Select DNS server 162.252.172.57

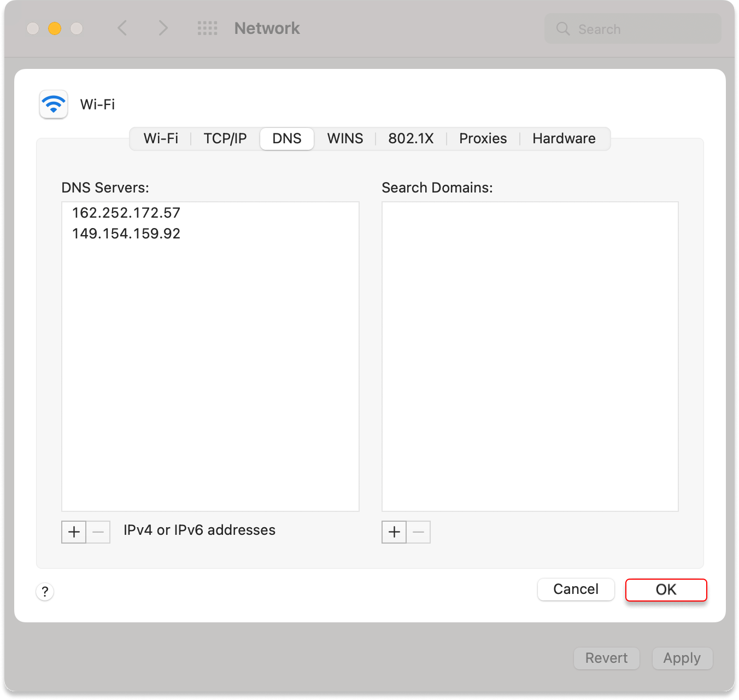126,213
